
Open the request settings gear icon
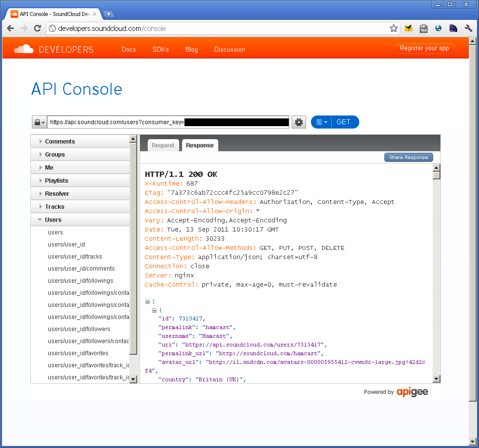pos(299,122)
